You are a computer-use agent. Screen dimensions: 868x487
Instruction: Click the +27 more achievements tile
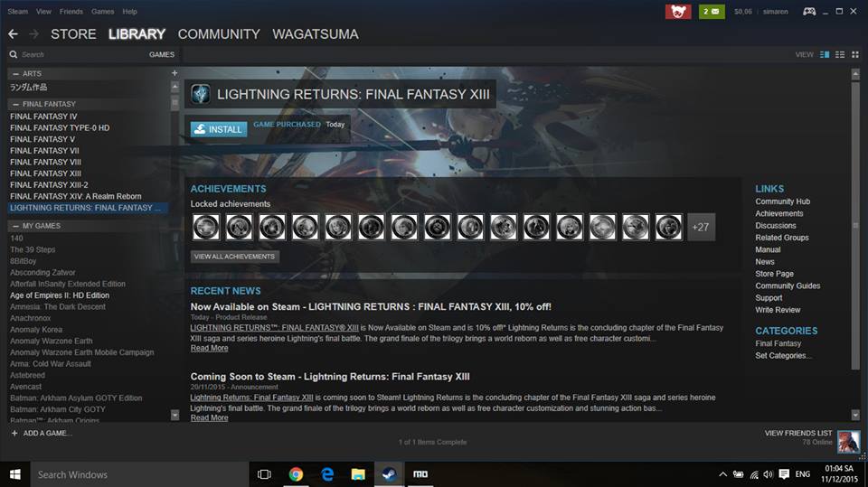[701, 228]
